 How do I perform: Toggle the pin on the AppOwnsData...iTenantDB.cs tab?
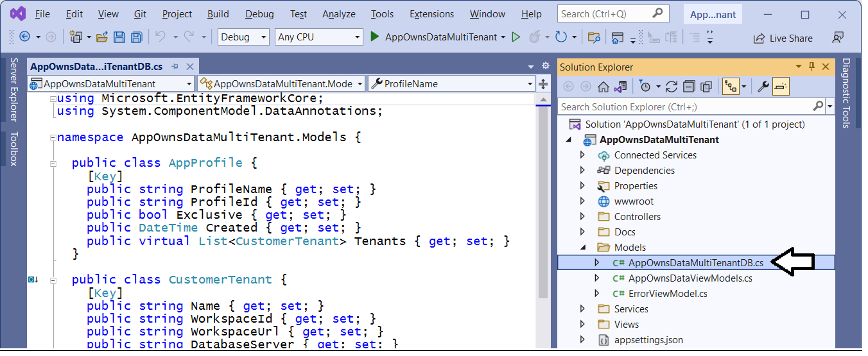pyautogui.click(x=175, y=67)
